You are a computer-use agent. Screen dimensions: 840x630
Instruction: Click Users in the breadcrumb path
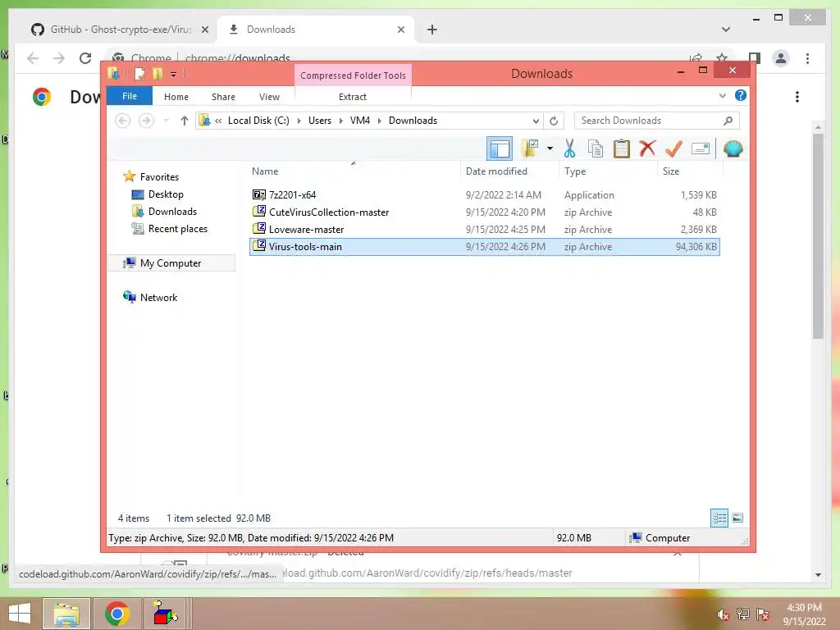tap(320, 121)
